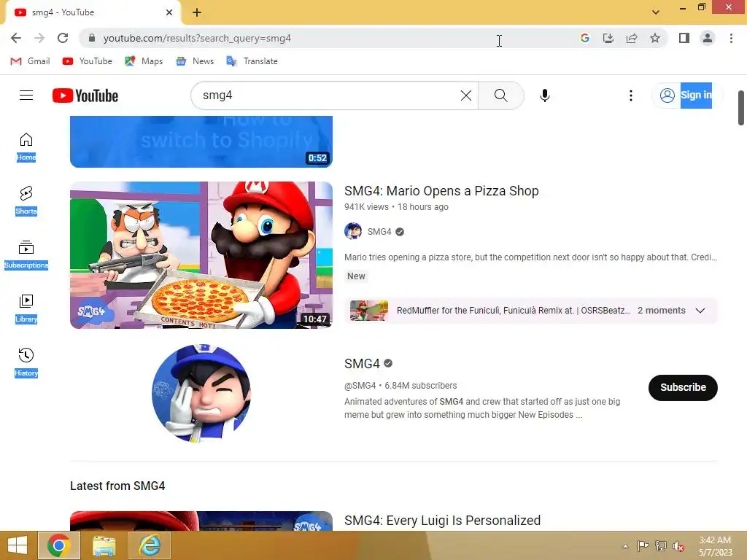Click Chrome in the taskbar
747x560 pixels.
(x=59, y=545)
